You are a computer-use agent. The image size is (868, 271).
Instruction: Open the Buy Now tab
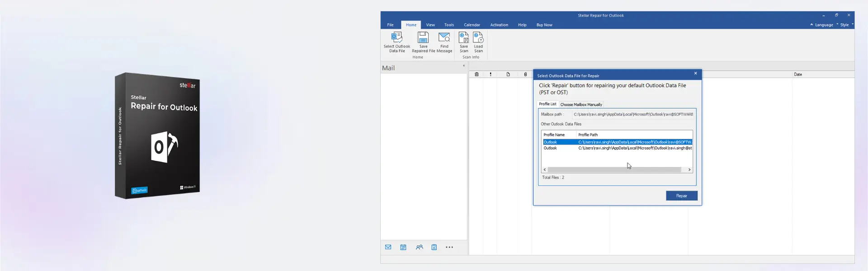click(x=544, y=25)
